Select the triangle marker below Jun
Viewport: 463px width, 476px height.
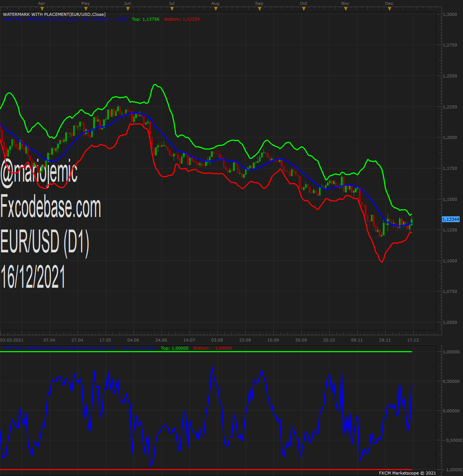tap(127, 9)
